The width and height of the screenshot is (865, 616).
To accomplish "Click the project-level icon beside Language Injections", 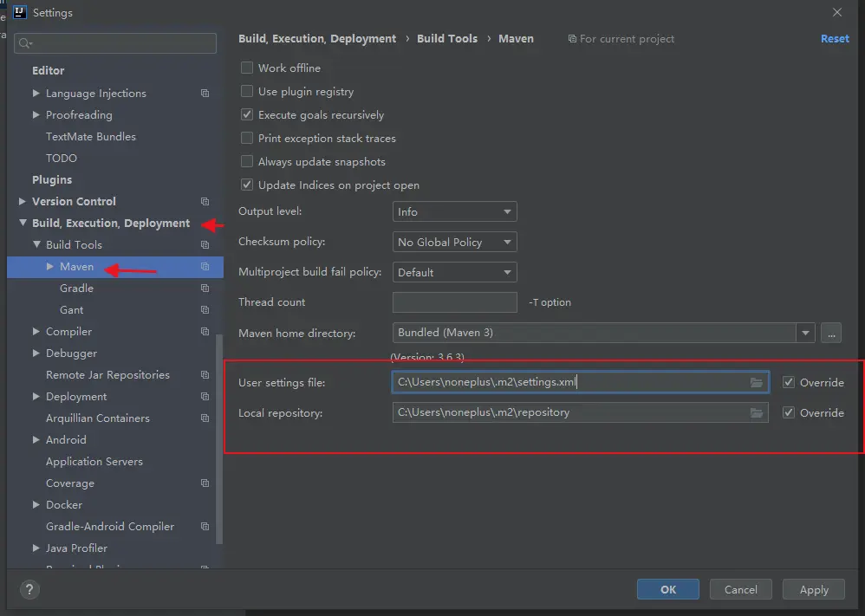I will click(205, 94).
